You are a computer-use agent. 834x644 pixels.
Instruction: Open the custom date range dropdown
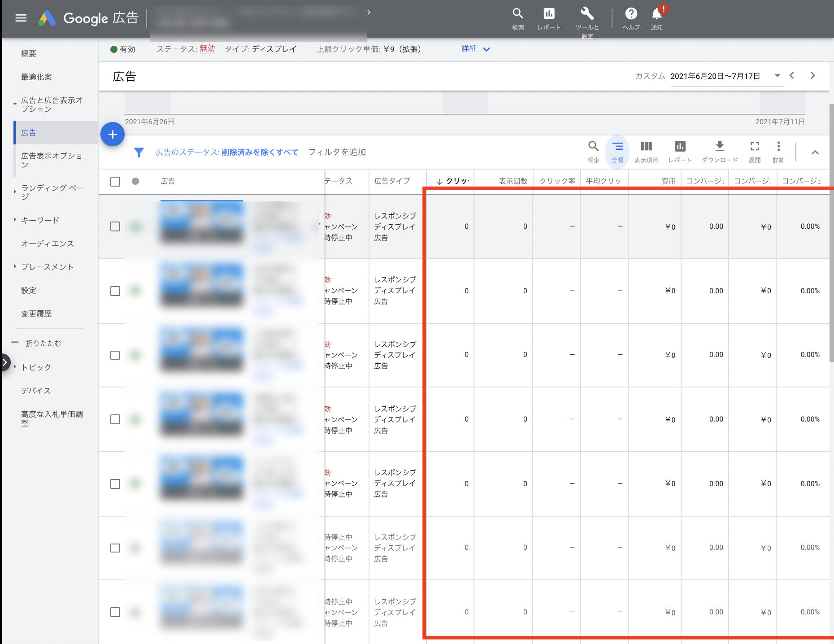coord(777,76)
